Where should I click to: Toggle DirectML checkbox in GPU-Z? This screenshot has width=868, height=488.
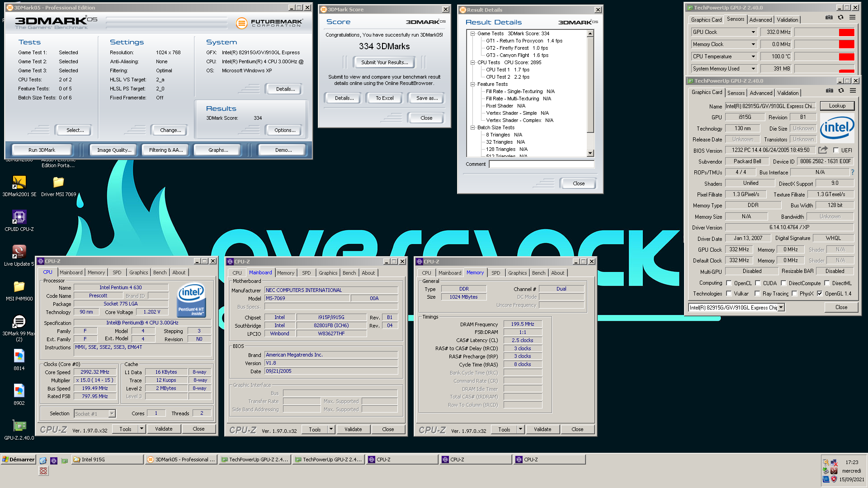pyautogui.click(x=827, y=283)
